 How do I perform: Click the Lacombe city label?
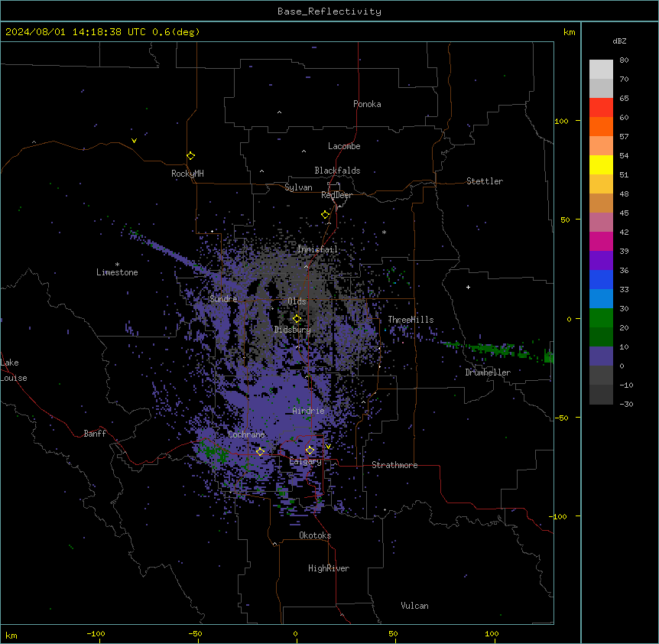(344, 146)
